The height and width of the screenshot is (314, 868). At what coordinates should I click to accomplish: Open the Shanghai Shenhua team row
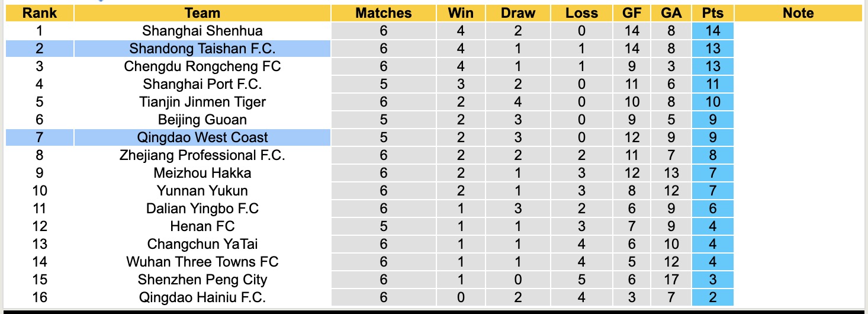point(202,31)
